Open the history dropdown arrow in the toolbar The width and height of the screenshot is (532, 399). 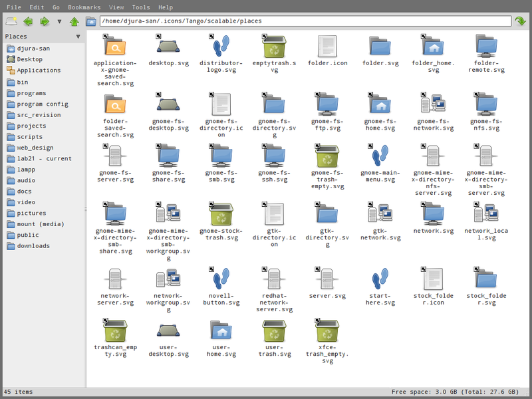click(x=59, y=21)
